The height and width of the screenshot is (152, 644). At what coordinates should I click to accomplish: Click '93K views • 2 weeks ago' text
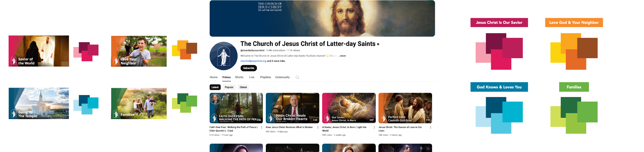pyautogui.click(x=334, y=135)
